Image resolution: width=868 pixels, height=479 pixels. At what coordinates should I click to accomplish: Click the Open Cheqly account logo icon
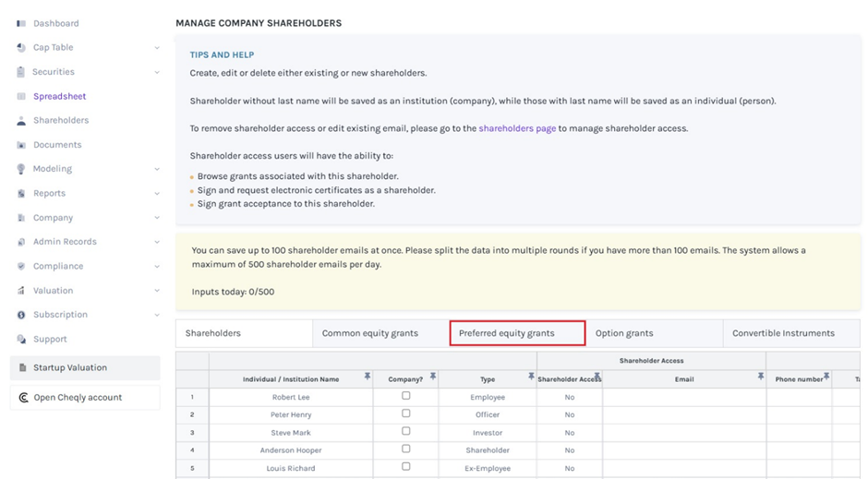click(23, 398)
